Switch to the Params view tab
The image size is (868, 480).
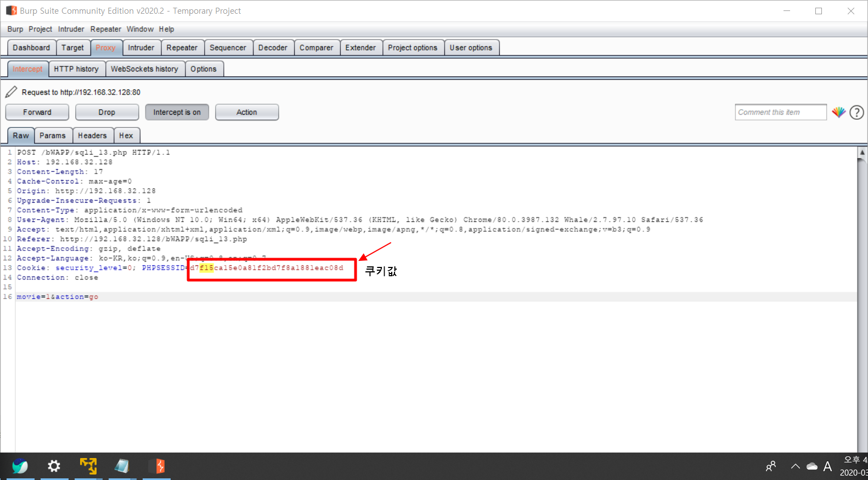[52, 136]
